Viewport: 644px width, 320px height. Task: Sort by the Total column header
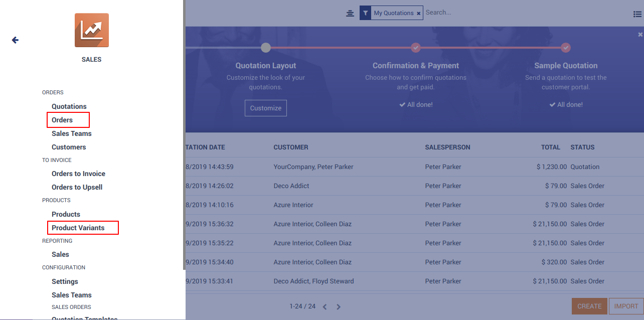point(551,147)
